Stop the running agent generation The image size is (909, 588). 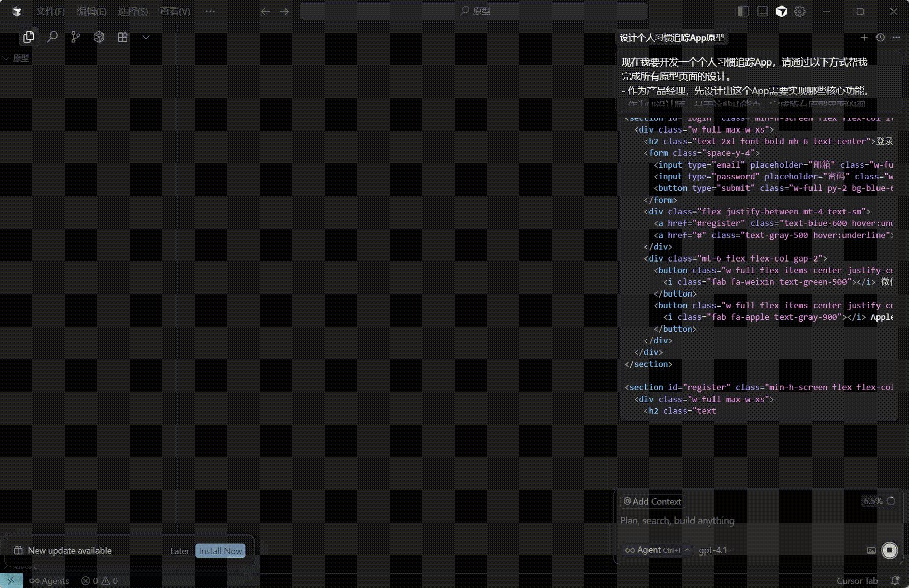[889, 550]
